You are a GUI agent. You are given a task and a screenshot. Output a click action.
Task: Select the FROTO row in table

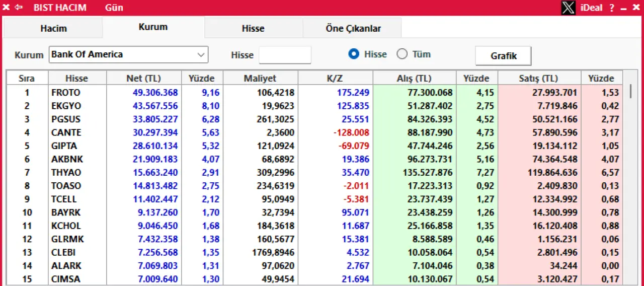coord(65,93)
